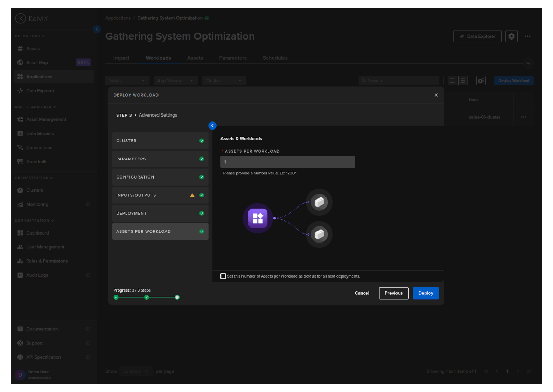Enable default assets per workload checkbox
This screenshot has height=392, width=553.
pyautogui.click(x=223, y=276)
